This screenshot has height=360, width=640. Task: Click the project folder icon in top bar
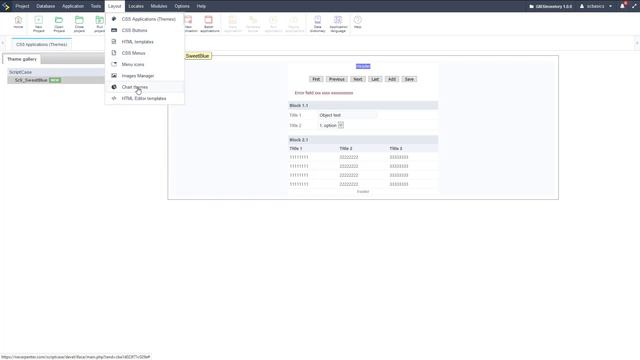click(x=531, y=7)
